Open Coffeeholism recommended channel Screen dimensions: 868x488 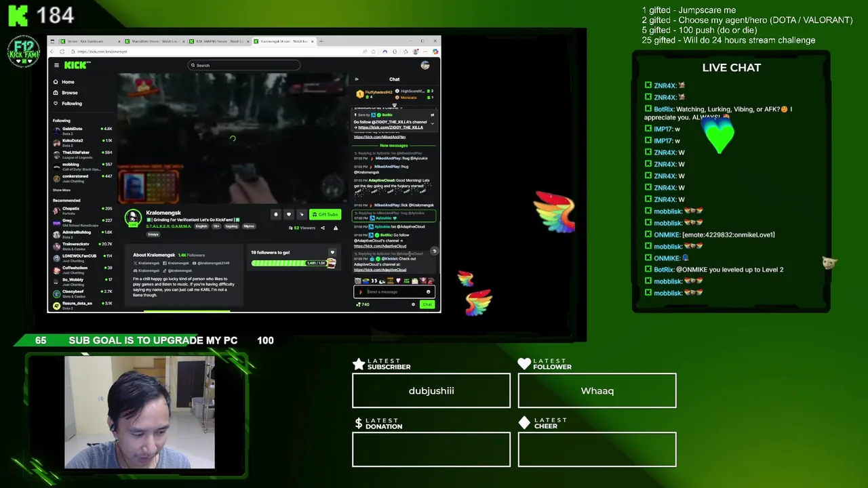(x=82, y=269)
